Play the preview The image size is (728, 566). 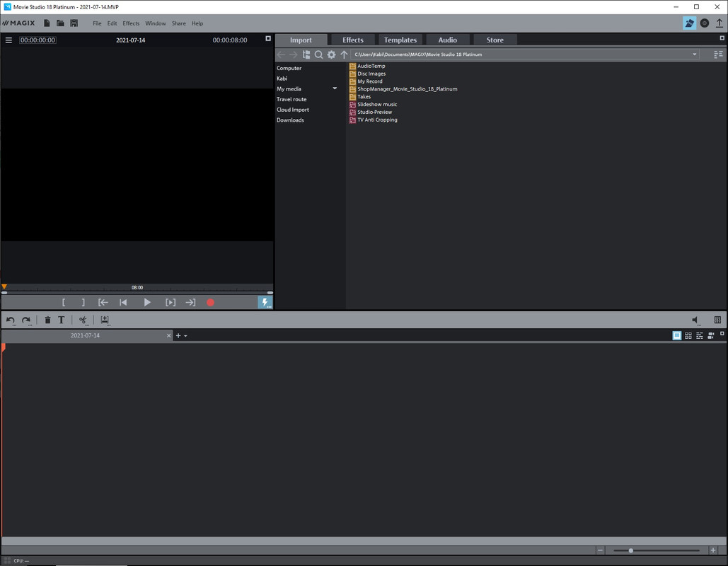[146, 302]
